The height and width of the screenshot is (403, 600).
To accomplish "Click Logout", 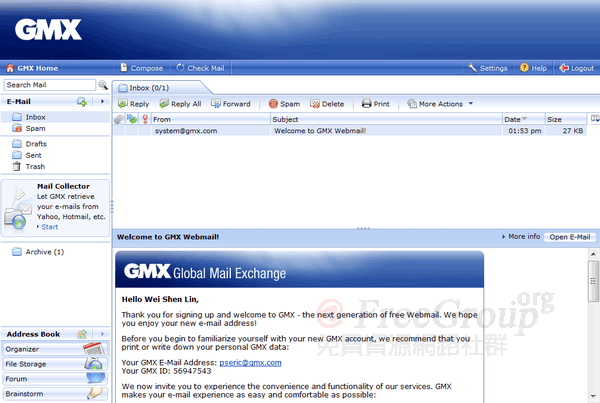I will click(x=576, y=68).
